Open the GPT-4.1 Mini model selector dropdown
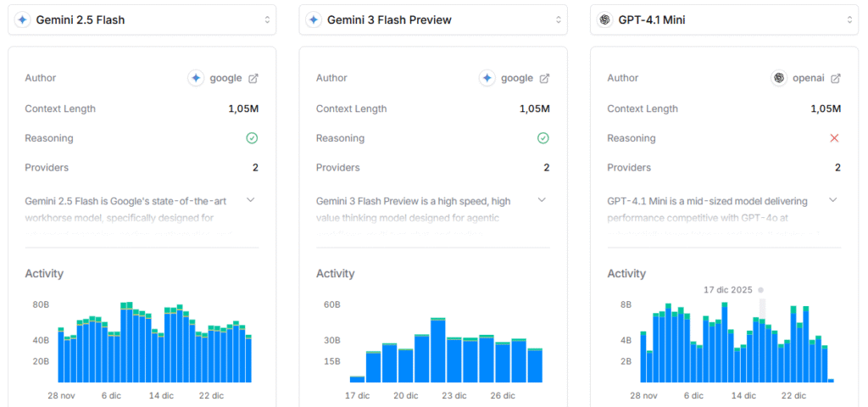This screenshot has height=407, width=868. click(724, 20)
